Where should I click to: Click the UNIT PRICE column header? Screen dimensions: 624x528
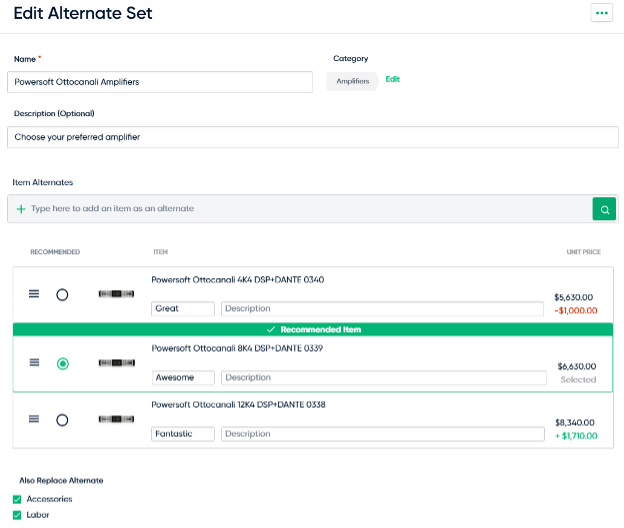click(x=583, y=252)
